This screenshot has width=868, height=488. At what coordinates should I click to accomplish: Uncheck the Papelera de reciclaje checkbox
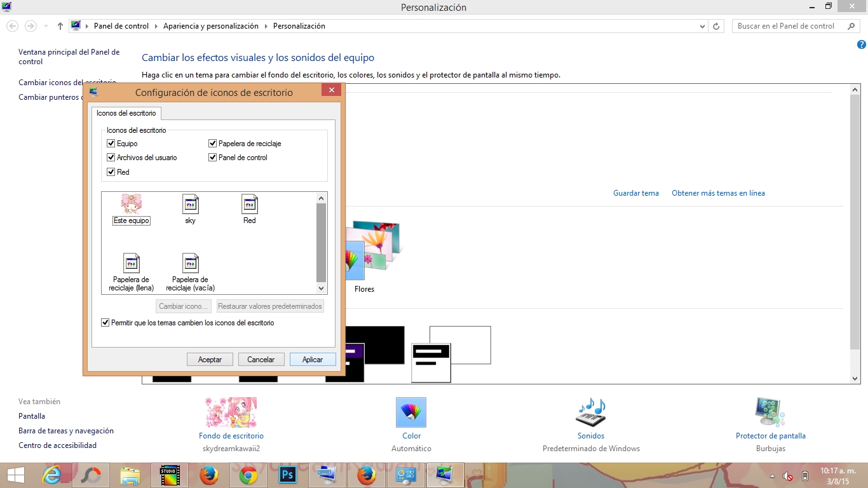click(x=213, y=144)
